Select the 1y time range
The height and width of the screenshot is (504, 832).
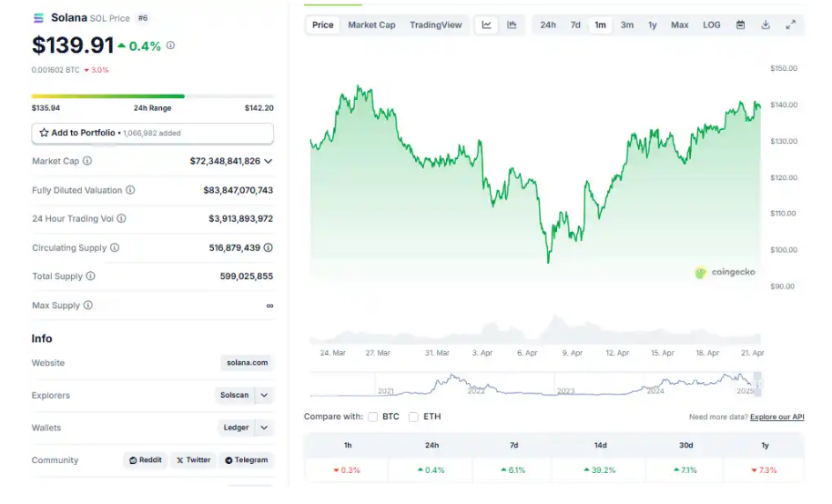click(652, 25)
